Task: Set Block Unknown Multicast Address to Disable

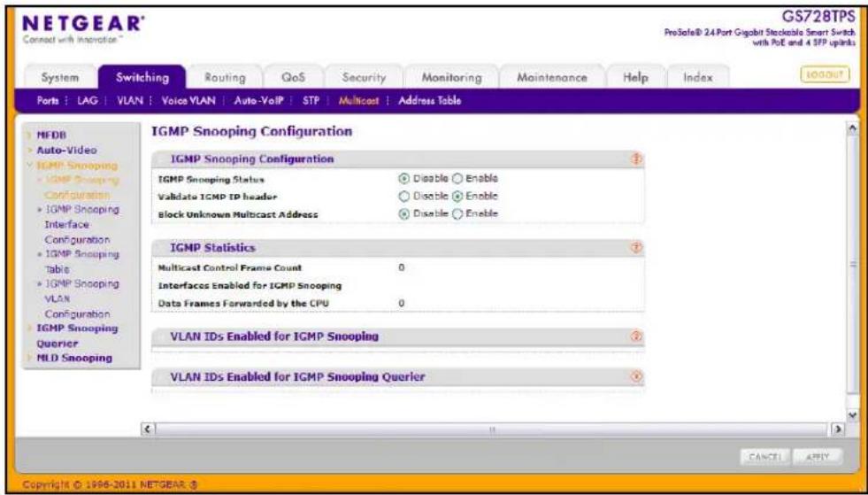Action: coord(403,214)
